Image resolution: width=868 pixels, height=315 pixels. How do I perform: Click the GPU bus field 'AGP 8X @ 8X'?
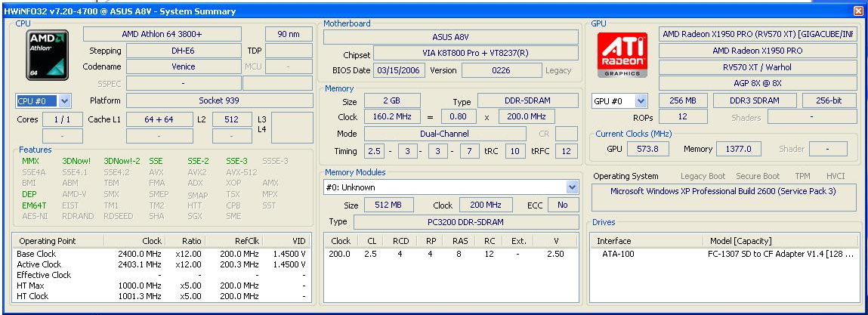tap(758, 84)
